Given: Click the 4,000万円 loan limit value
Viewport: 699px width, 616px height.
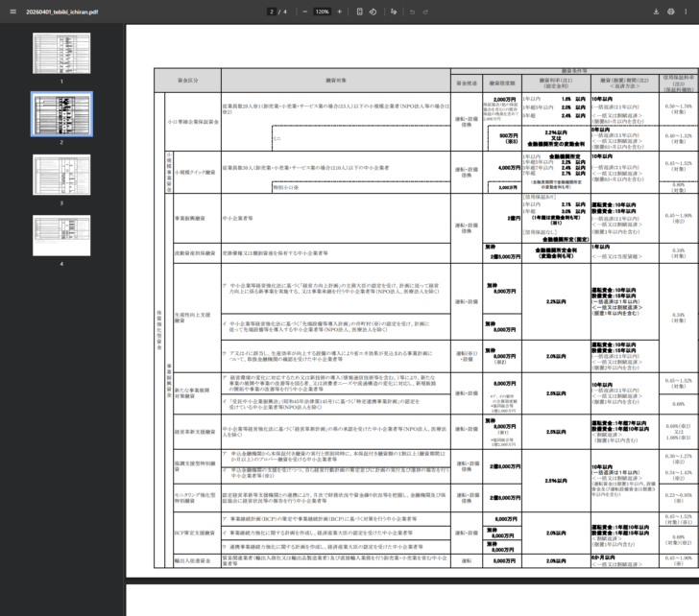Looking at the screenshot, I should [x=509, y=168].
